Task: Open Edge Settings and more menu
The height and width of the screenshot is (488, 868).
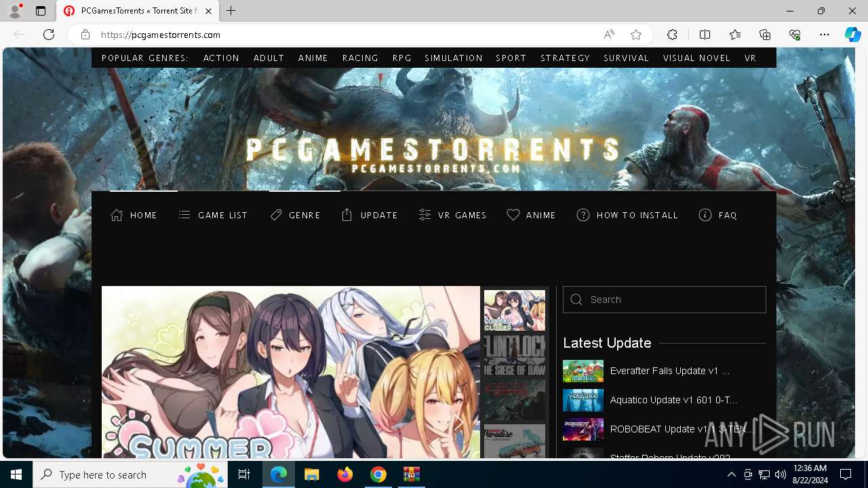Action: coord(825,35)
